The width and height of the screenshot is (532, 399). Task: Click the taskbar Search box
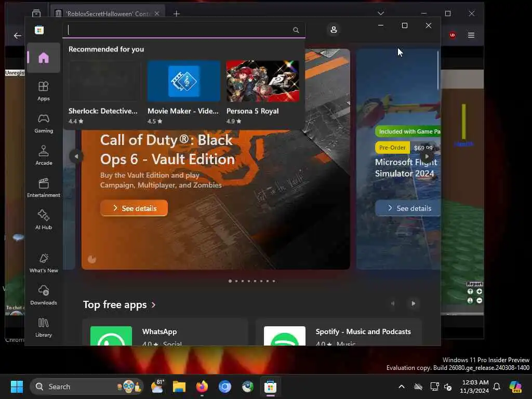click(87, 387)
